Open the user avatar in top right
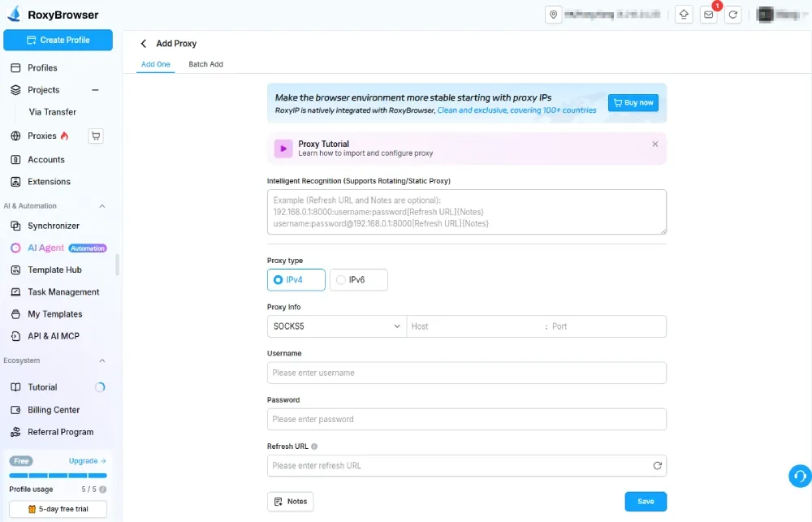The height and width of the screenshot is (522, 812). tap(765, 15)
